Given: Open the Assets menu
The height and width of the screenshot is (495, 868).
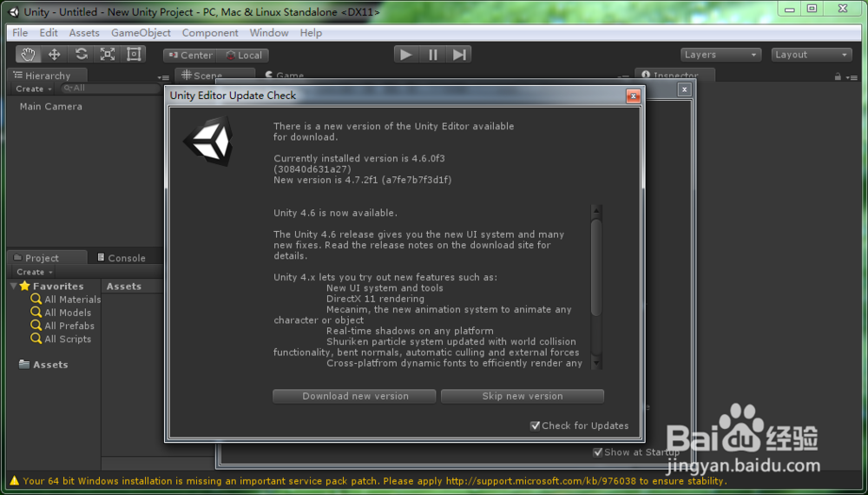Looking at the screenshot, I should tap(84, 33).
